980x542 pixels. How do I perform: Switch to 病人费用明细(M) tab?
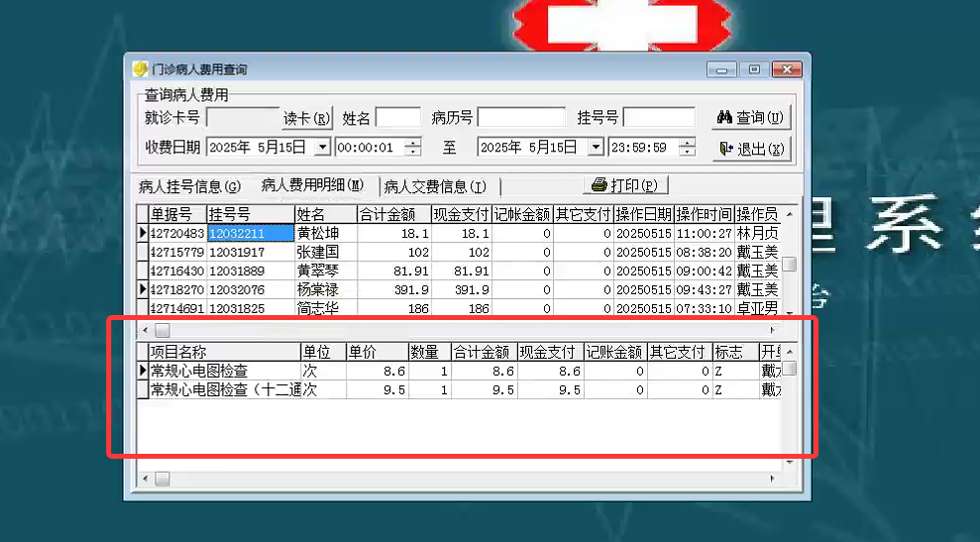312,185
